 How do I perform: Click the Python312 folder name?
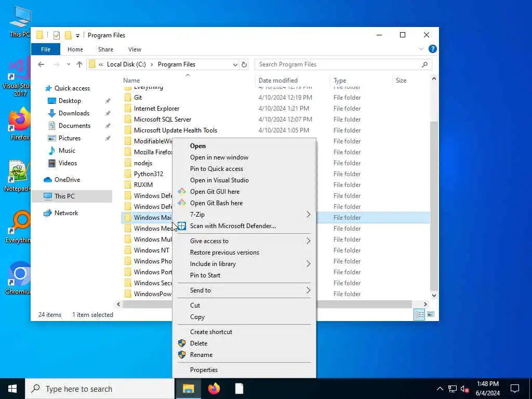point(148,174)
